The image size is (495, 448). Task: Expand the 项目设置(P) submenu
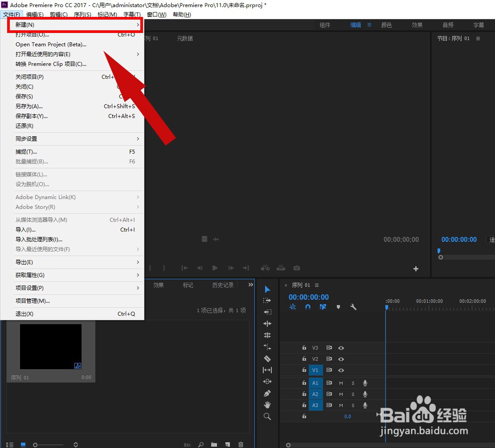tap(78, 288)
